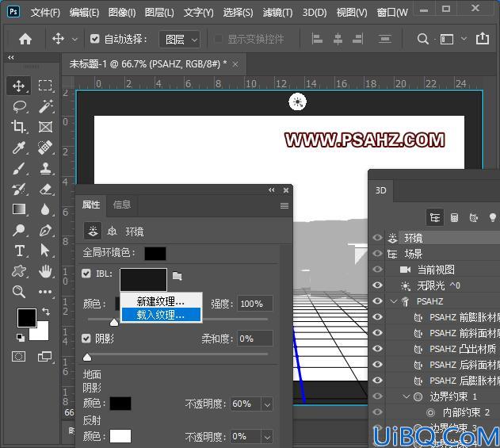
Task: Switch to the 信息 tab
Action: coord(122,205)
